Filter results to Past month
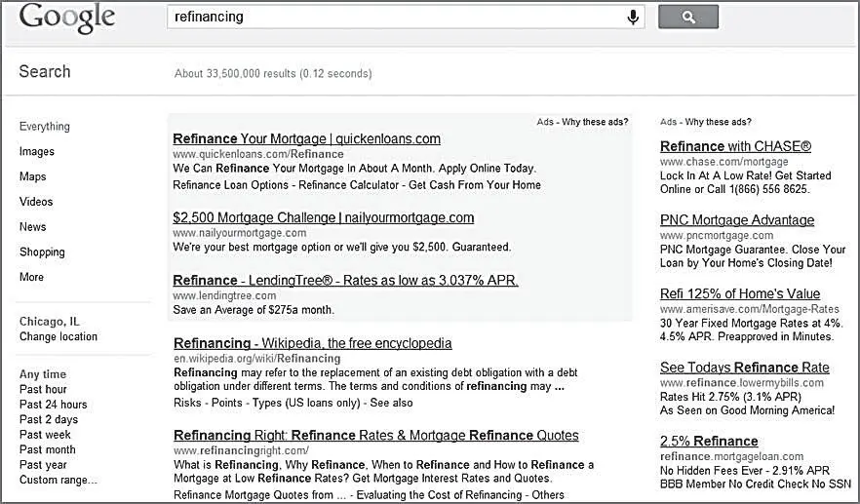This screenshot has height=504, width=860. click(47, 449)
